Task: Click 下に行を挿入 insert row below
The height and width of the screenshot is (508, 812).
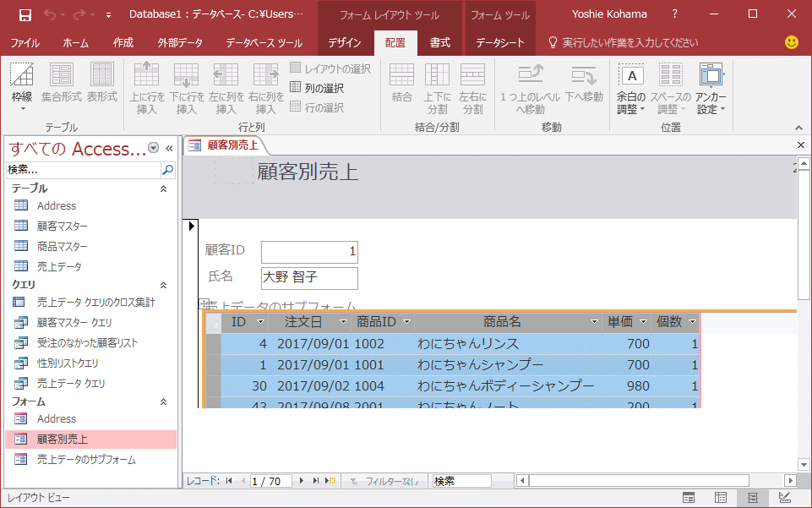Action: click(x=187, y=88)
